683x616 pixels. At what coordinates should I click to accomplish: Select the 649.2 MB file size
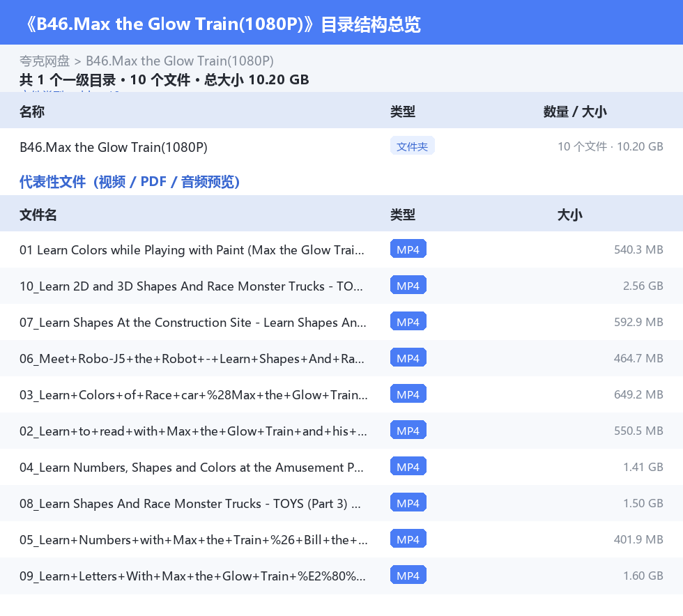point(638,394)
